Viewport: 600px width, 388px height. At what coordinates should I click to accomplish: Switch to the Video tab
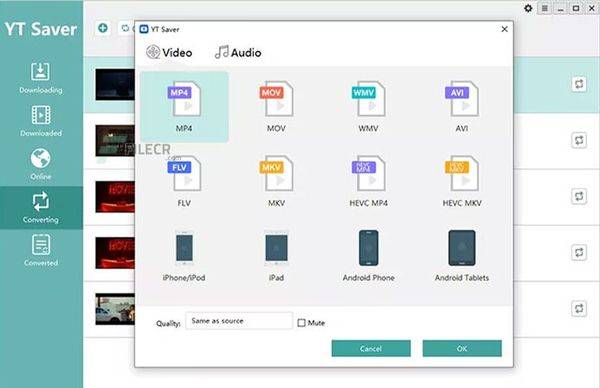tap(169, 52)
